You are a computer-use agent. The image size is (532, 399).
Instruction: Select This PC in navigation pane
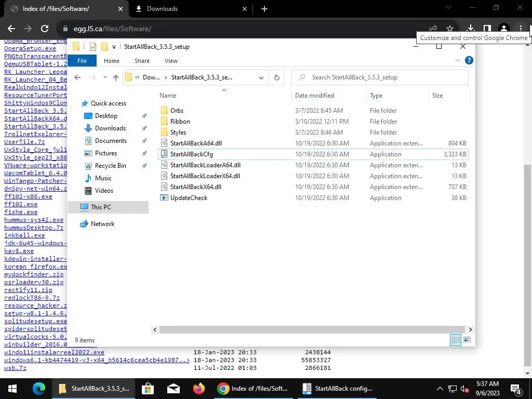click(108, 207)
